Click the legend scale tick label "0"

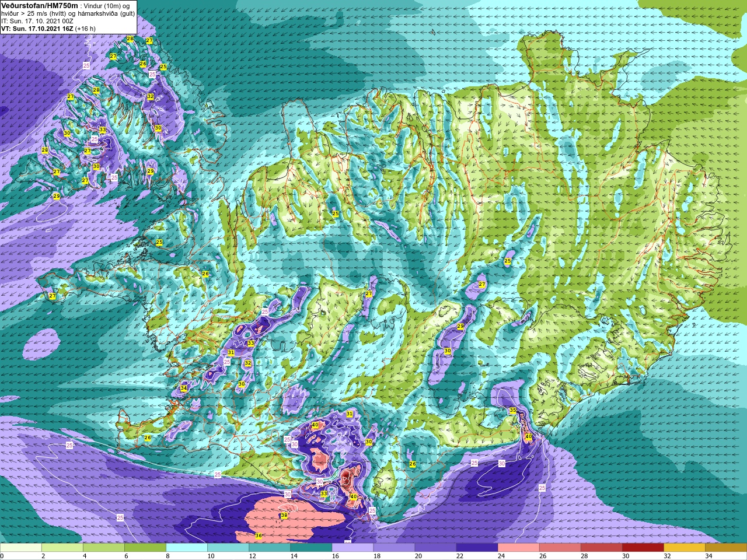point(2,556)
